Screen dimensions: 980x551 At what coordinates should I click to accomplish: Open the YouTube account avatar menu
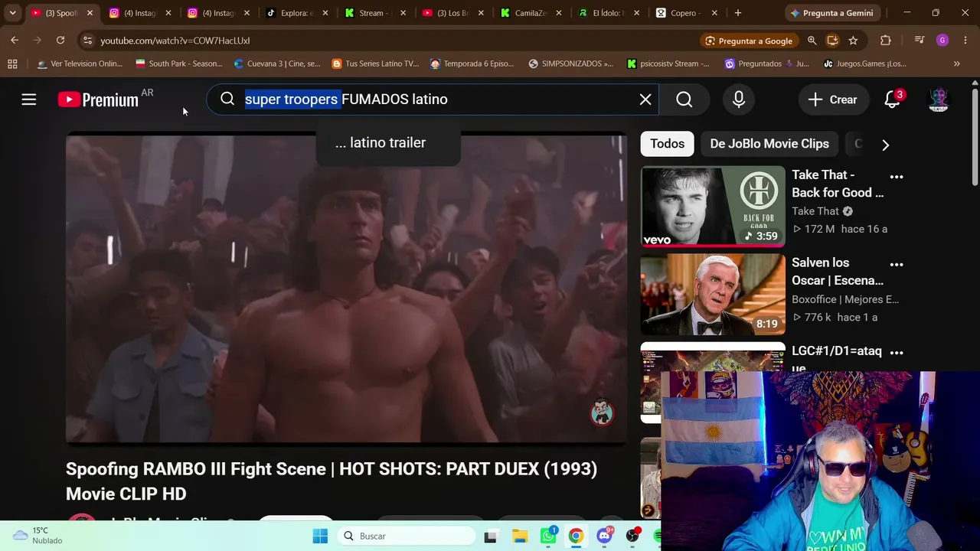pyautogui.click(x=939, y=99)
